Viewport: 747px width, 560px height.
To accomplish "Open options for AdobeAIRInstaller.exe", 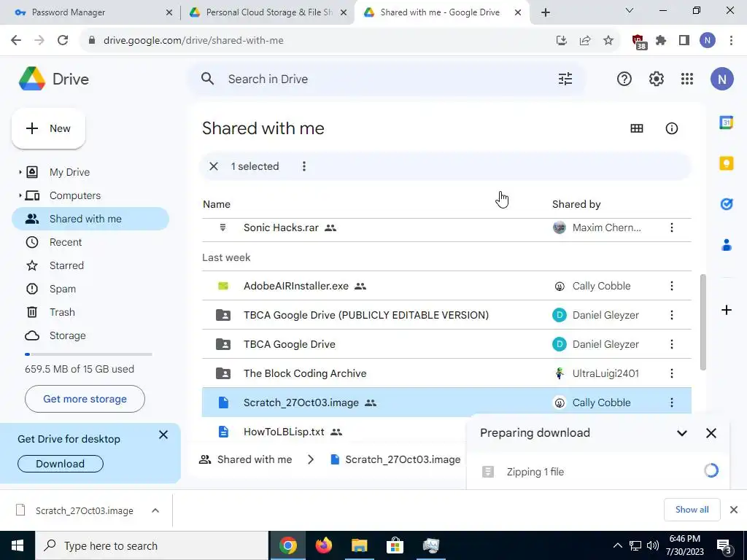I will 671,286.
